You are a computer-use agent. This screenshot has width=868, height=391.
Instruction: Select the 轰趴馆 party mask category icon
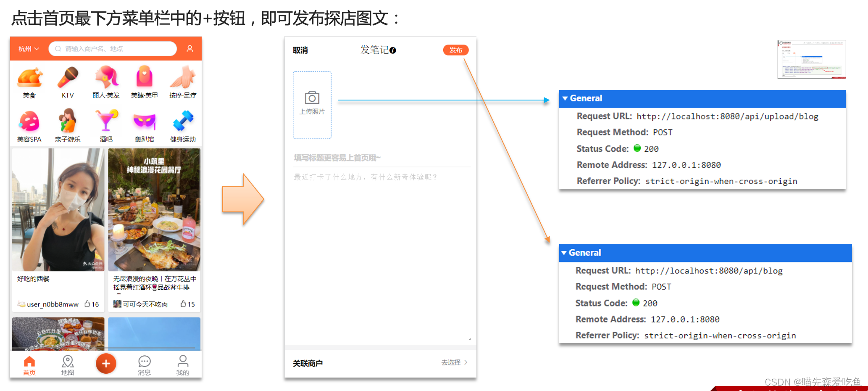[144, 122]
